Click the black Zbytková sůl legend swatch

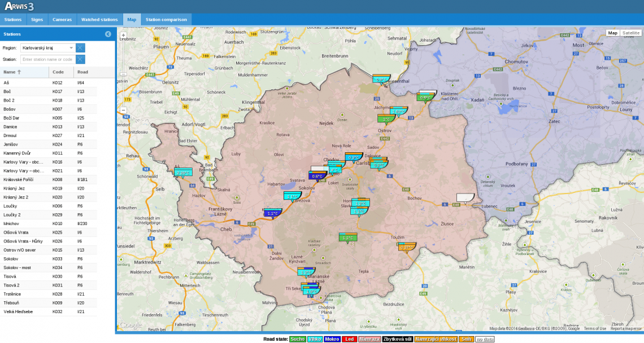coord(397,339)
